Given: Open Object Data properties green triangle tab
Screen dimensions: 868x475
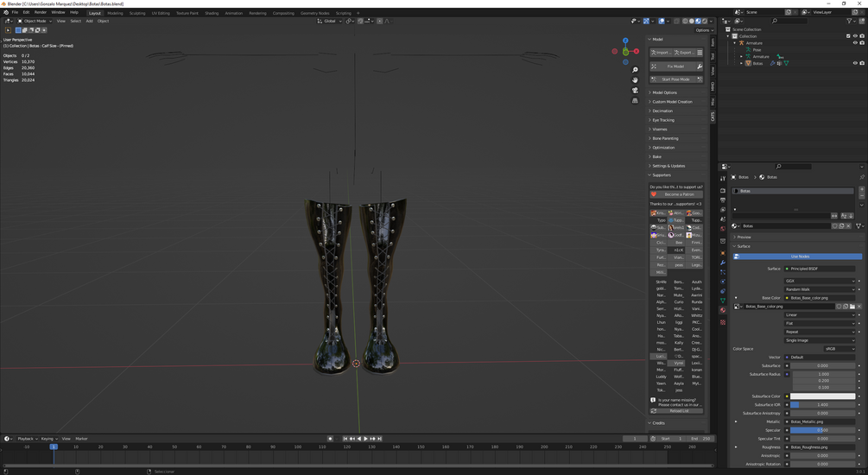Looking at the screenshot, I should (722, 301).
